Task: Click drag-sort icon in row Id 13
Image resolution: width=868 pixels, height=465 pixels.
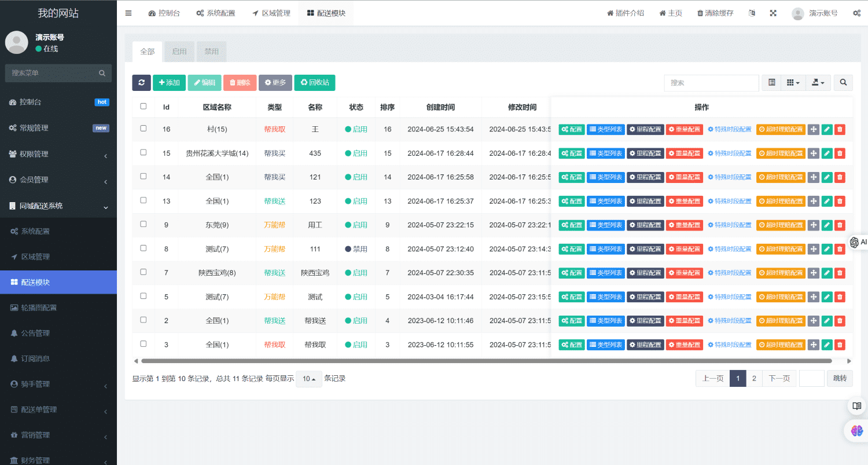Action: coord(814,201)
